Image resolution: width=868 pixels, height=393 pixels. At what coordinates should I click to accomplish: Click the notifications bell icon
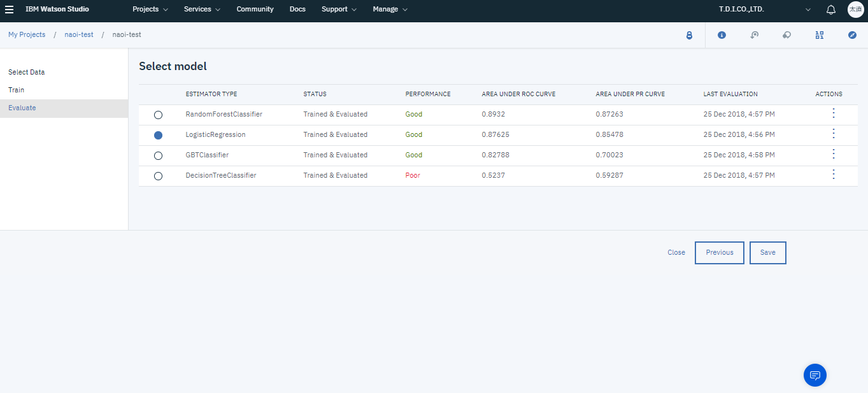(830, 10)
